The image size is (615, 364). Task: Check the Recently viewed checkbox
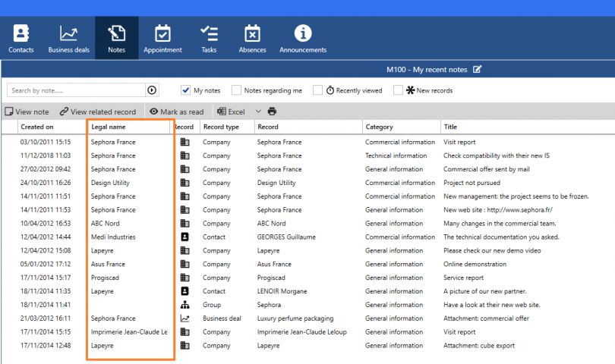[x=317, y=90]
